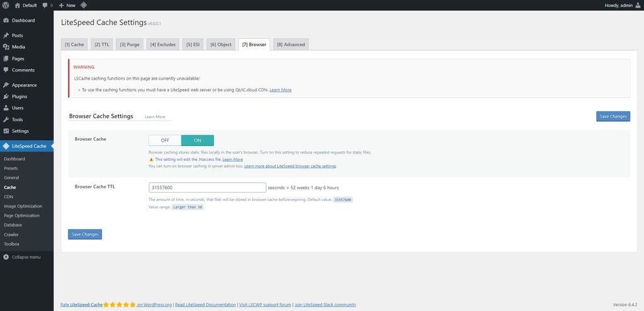This screenshot has width=644, height=311.
Task: Open the Image Optimization submenu item
Action: (x=23, y=206)
